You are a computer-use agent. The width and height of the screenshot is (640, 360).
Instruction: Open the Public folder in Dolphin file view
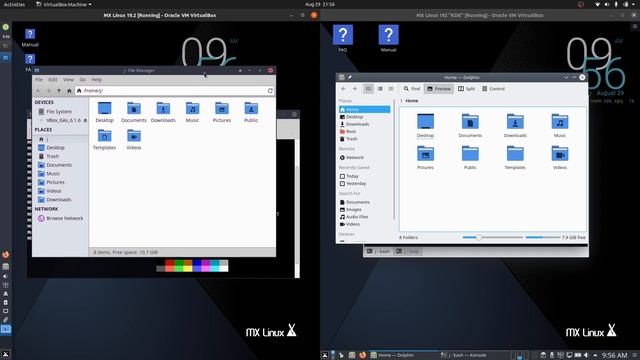pyautogui.click(x=470, y=158)
